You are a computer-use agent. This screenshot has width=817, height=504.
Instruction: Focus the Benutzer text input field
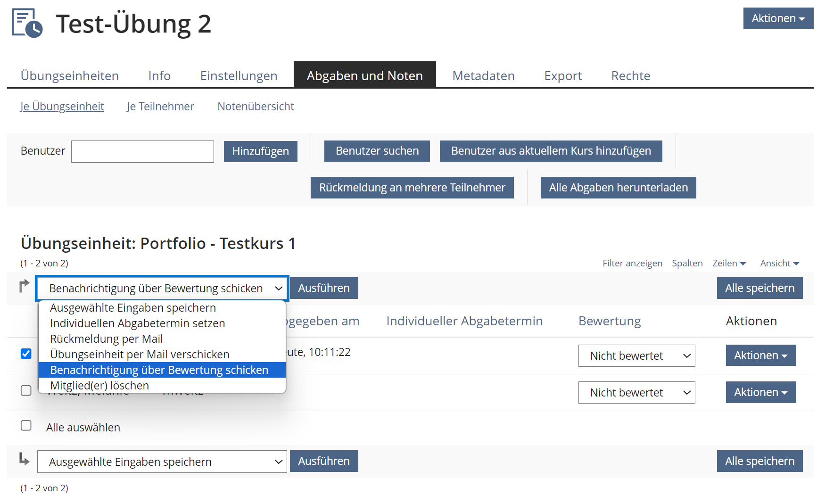142,151
